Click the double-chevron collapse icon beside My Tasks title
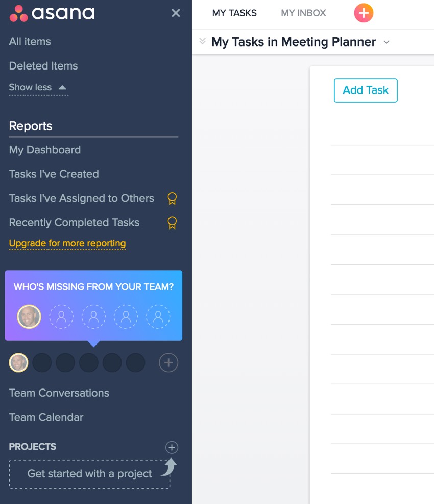The height and width of the screenshot is (504, 434). point(202,41)
